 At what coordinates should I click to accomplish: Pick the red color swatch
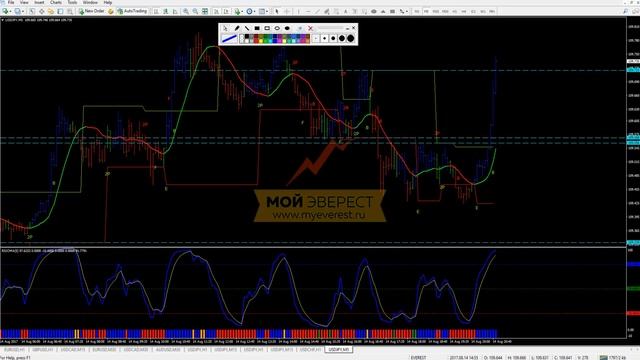tap(256, 41)
